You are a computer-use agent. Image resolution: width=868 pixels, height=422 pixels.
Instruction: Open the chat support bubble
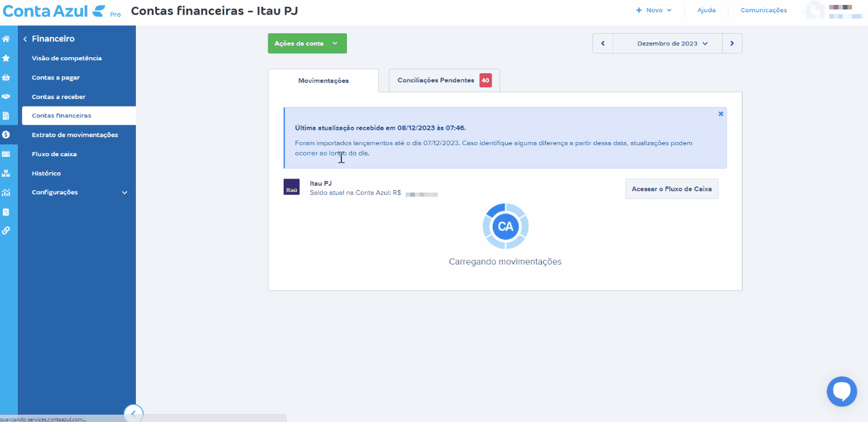842,391
